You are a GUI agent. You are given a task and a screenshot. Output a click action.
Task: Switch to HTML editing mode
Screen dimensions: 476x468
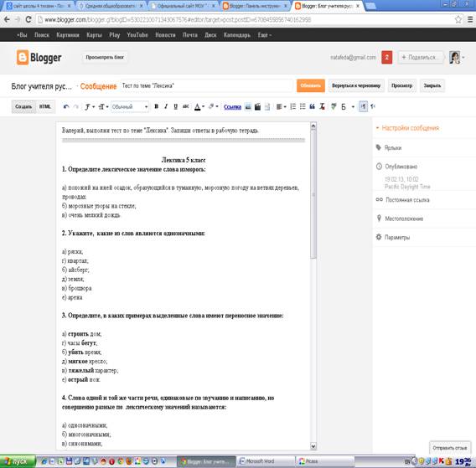coord(45,107)
